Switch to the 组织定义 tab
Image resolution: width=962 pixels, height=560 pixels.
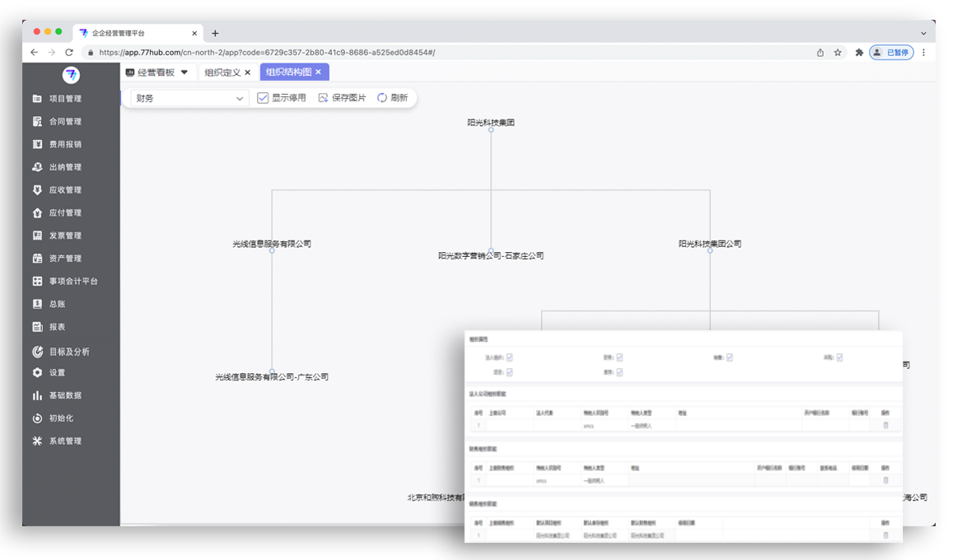coord(222,72)
